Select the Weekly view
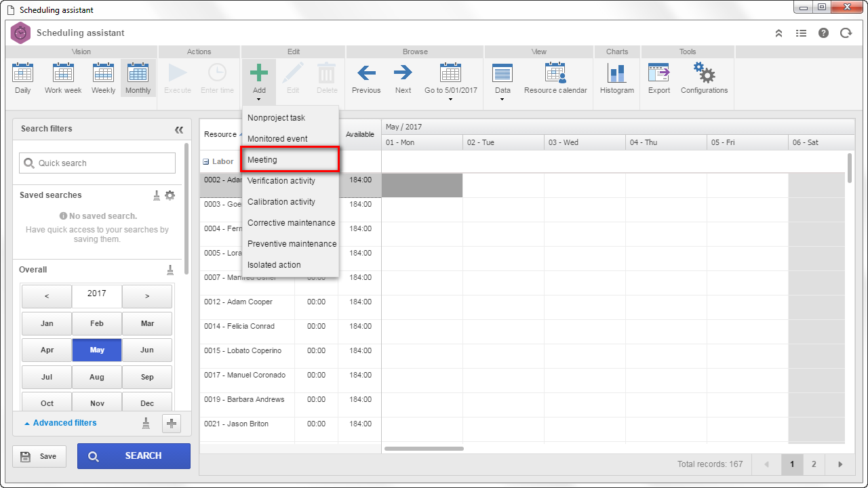The height and width of the screenshot is (488, 868). click(104, 78)
